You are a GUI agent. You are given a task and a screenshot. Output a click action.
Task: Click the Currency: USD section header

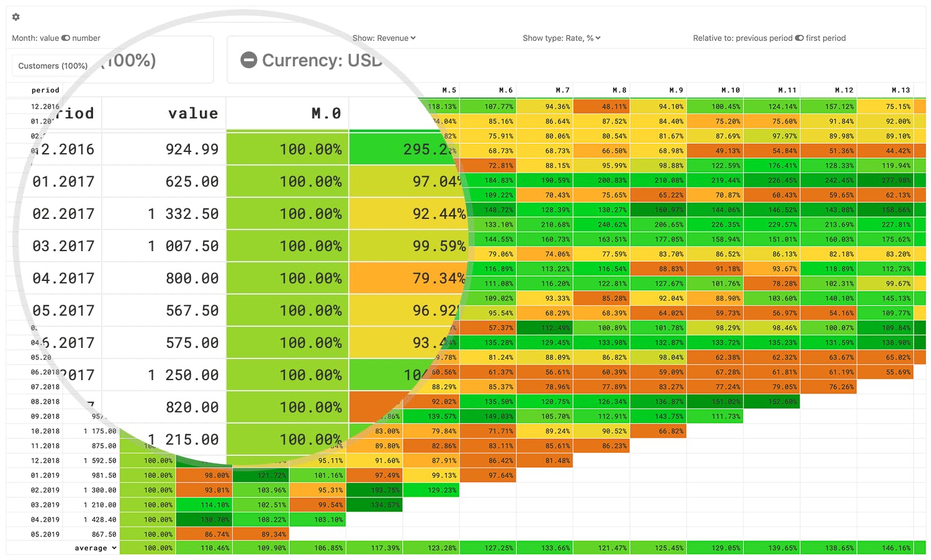(312, 60)
